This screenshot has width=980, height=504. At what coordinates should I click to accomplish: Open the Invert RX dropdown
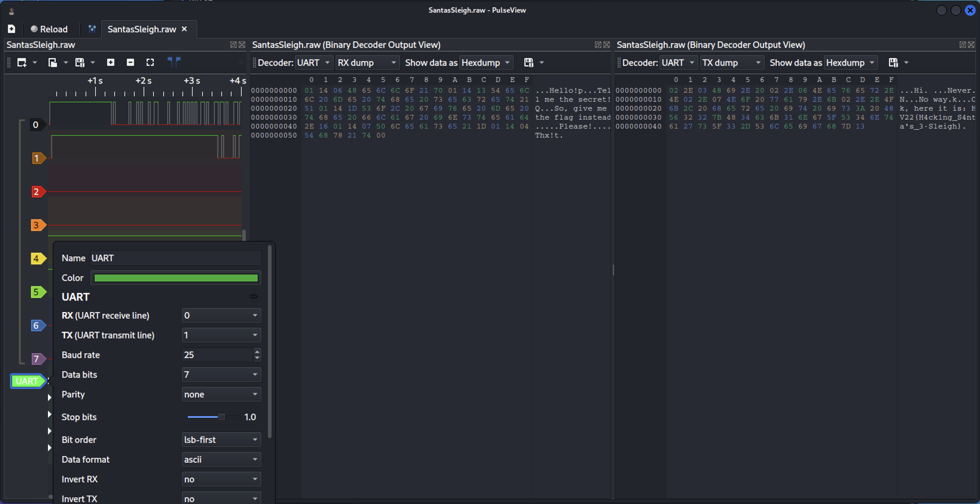click(x=221, y=479)
